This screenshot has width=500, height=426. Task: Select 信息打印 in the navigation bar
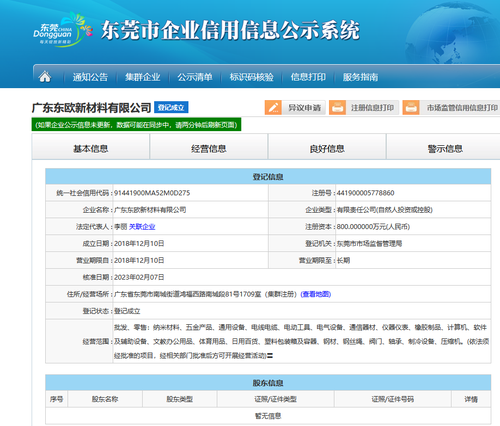pos(308,77)
